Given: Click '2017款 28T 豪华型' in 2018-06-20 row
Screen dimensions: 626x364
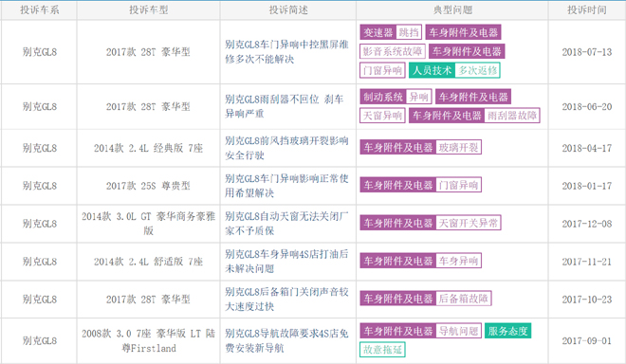Looking at the screenshot, I should tap(148, 106).
